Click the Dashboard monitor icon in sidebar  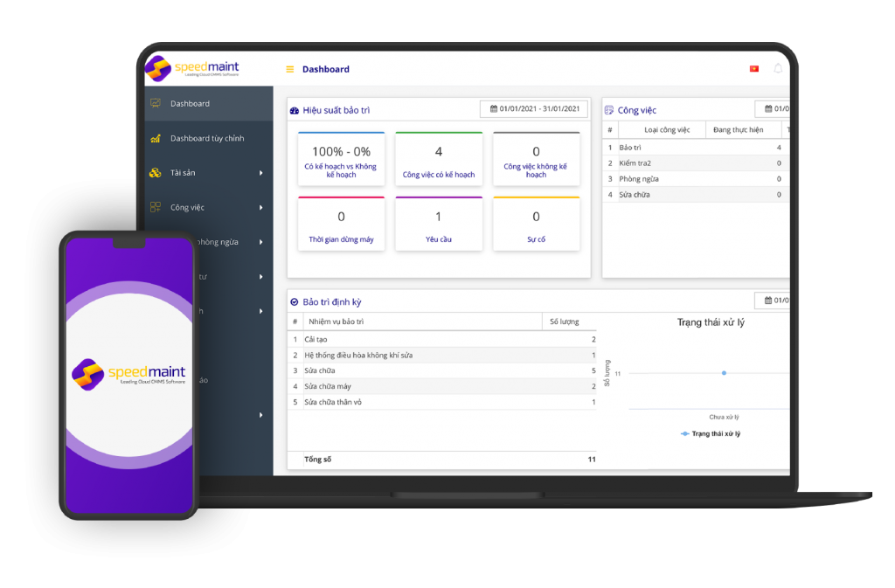(156, 103)
